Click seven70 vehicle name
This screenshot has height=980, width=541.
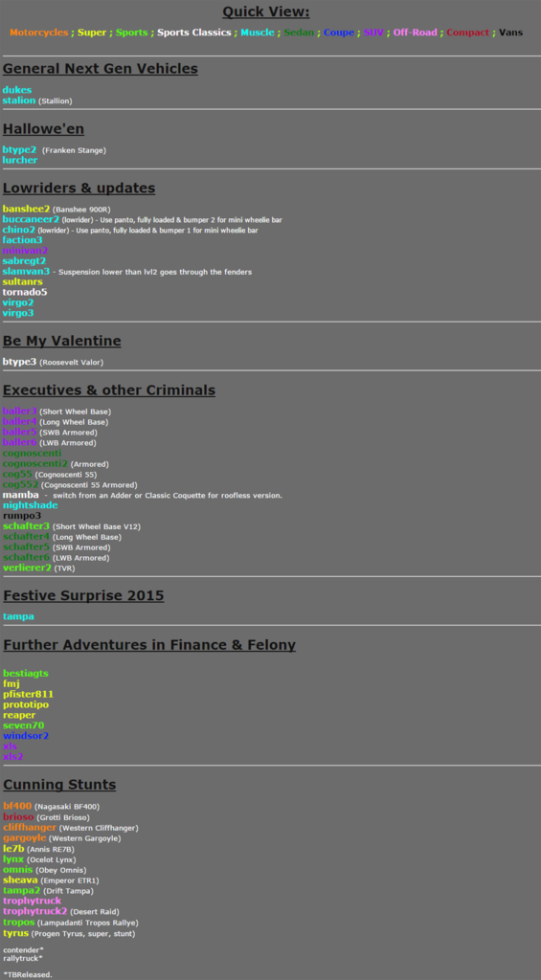click(x=23, y=725)
